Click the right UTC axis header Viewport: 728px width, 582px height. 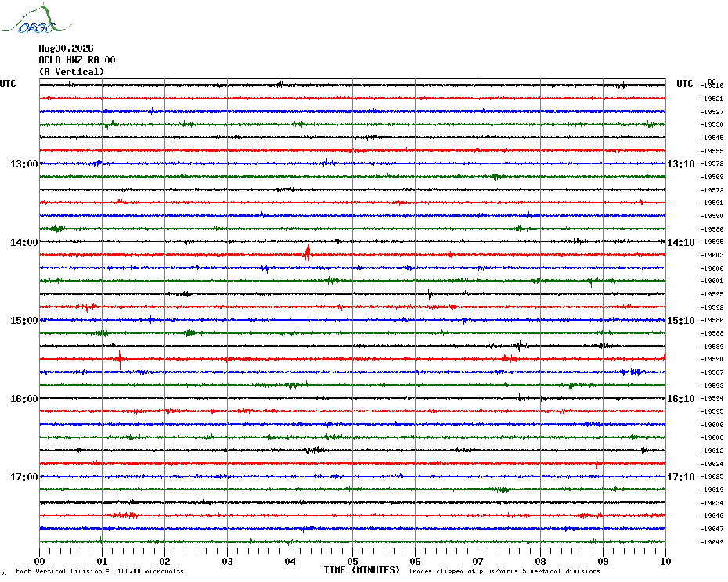click(x=684, y=84)
